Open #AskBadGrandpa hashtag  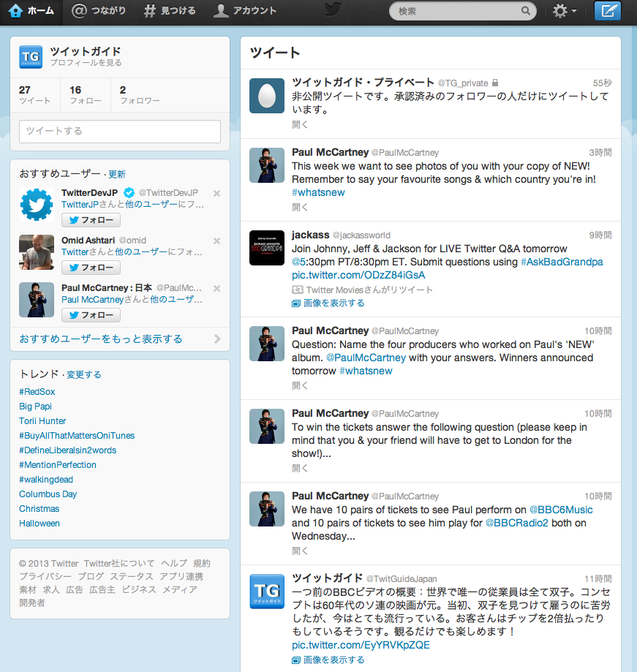(x=562, y=262)
